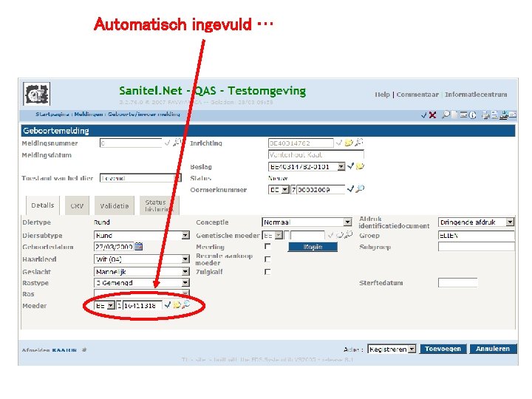Click magnifier icon next to Moeder field

click(186, 304)
